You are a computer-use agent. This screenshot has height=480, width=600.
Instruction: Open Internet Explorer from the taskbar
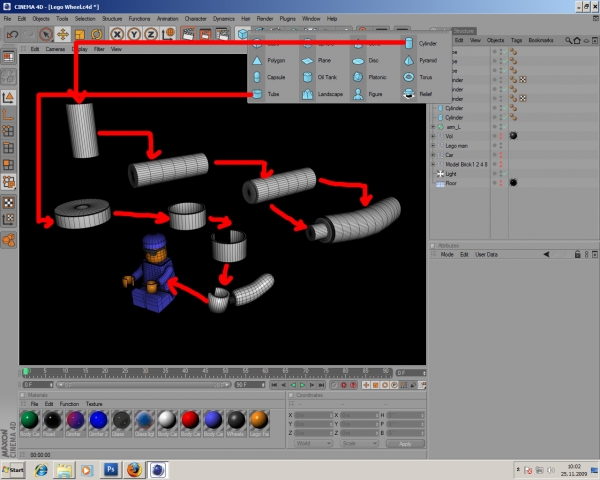pos(41,470)
